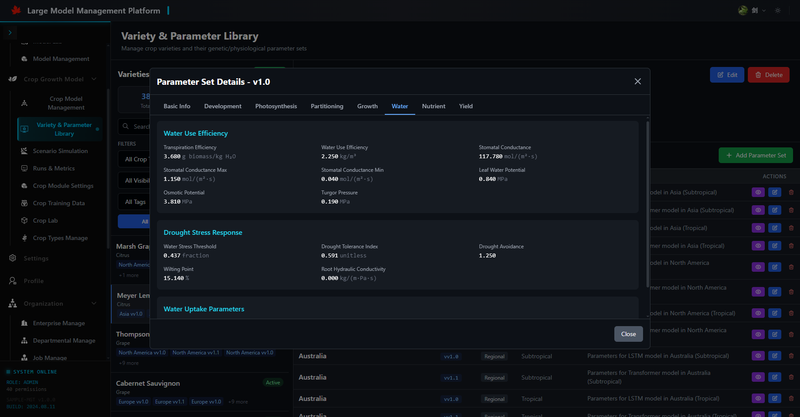Delete the Australia (Tropical) LSTM parameter row
800x417 pixels.
click(791, 399)
